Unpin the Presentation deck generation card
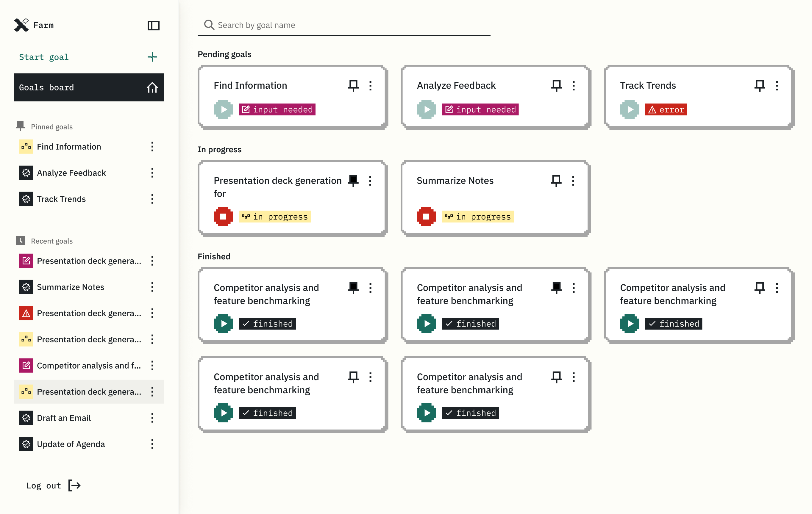This screenshot has height=514, width=812. [353, 181]
